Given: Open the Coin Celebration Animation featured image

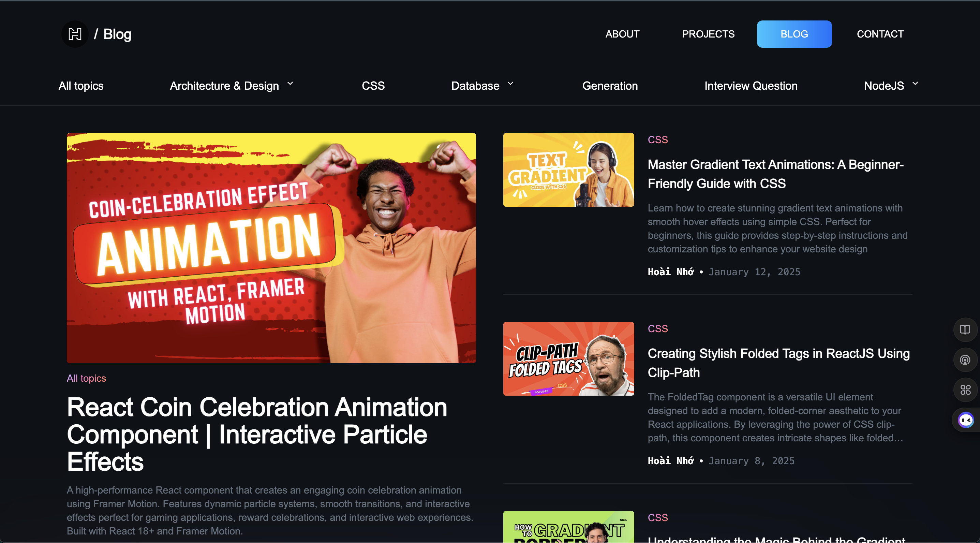Looking at the screenshot, I should pos(271,248).
